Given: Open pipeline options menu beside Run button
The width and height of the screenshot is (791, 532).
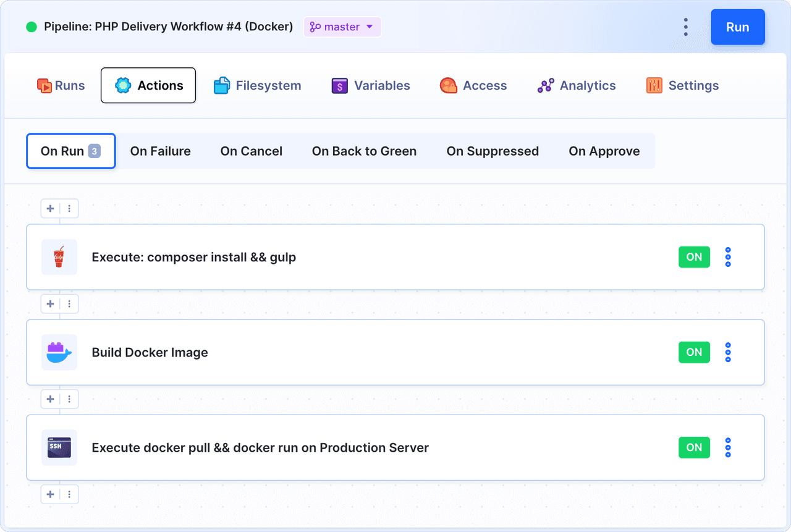Looking at the screenshot, I should 686,27.
